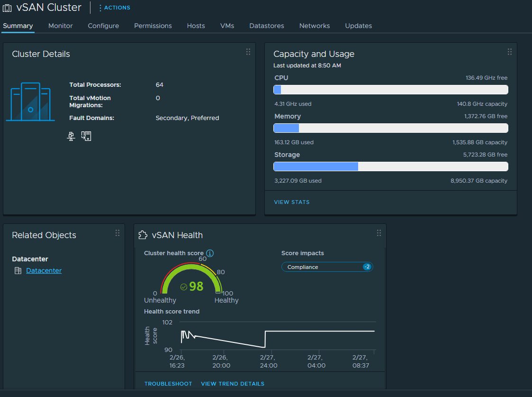Open the Hosts tab

196,26
